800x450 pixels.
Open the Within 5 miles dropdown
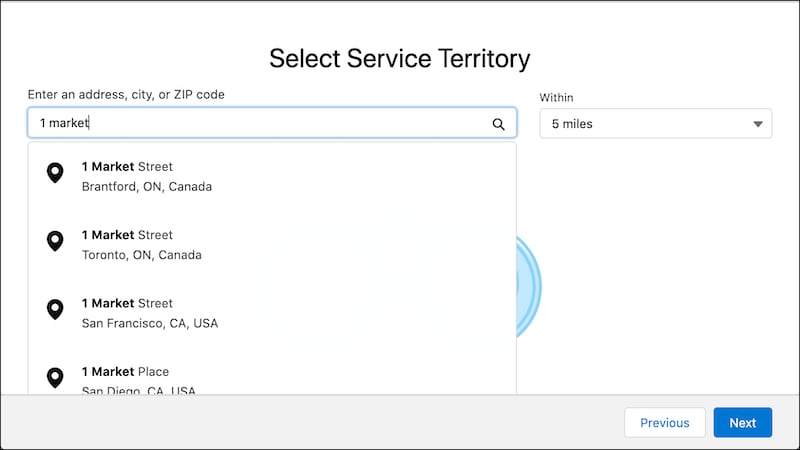656,123
